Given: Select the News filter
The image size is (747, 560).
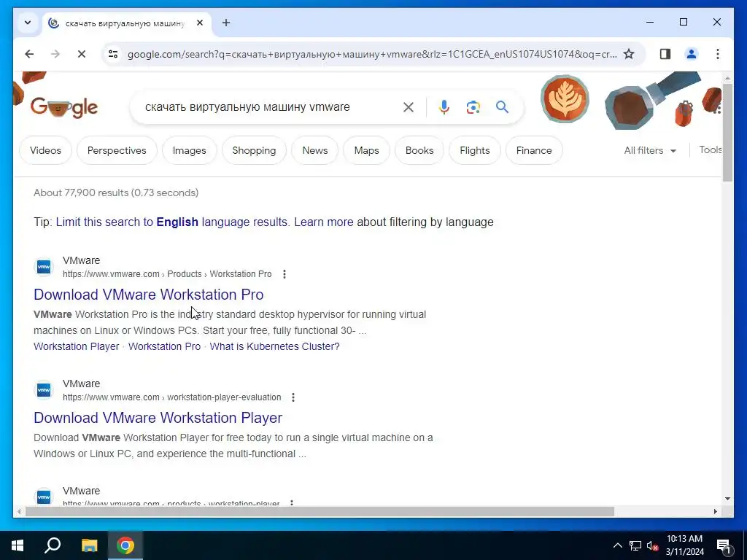Looking at the screenshot, I should point(315,150).
